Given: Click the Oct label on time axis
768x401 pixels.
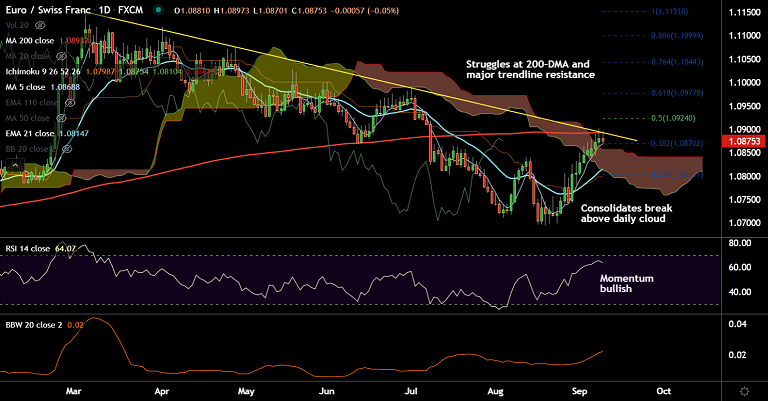Looking at the screenshot, I should [664, 391].
